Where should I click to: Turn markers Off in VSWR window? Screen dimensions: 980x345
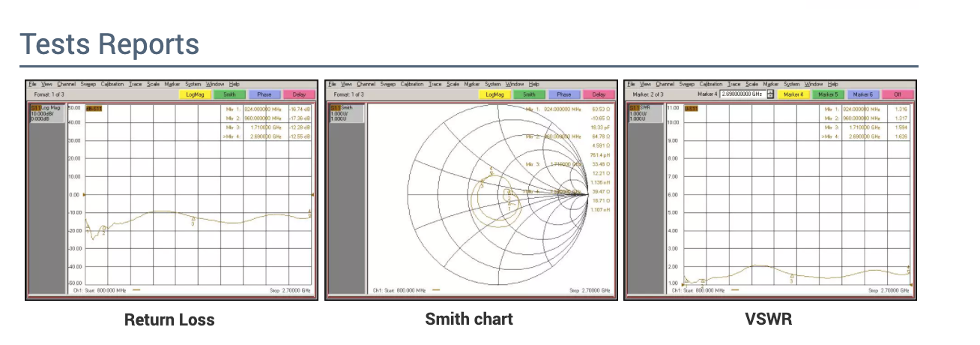[898, 94]
